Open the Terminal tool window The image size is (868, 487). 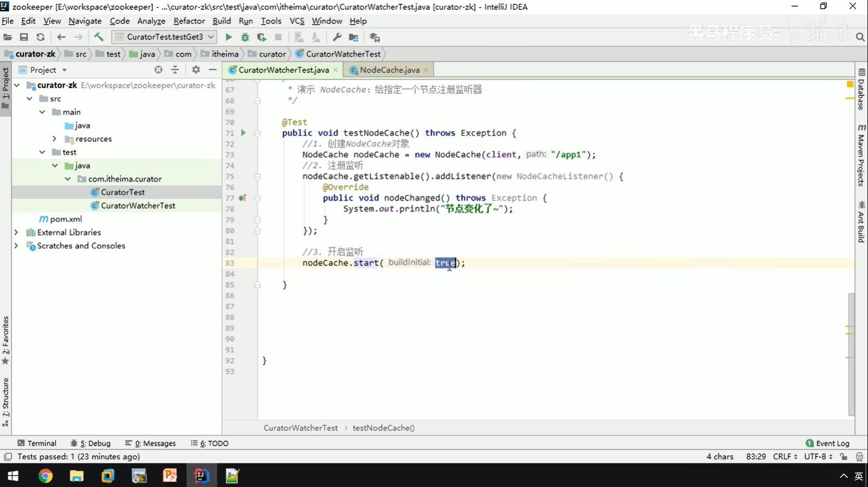pos(37,443)
